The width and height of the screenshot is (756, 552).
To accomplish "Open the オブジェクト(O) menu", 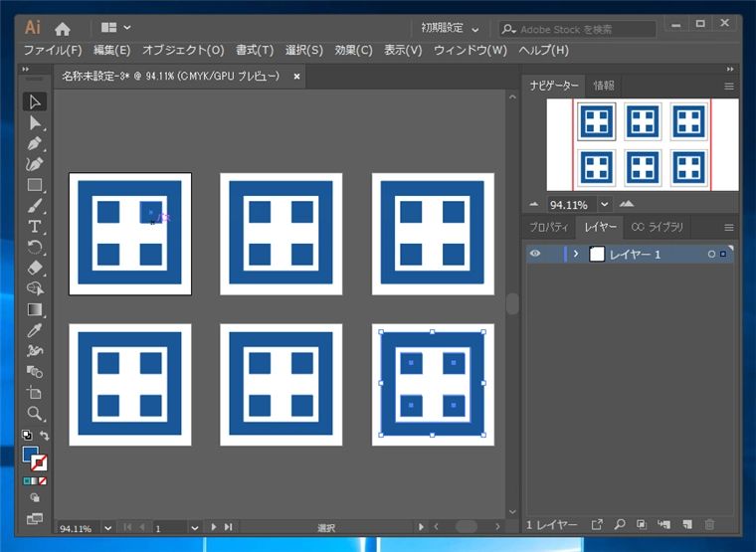I will pos(183,50).
